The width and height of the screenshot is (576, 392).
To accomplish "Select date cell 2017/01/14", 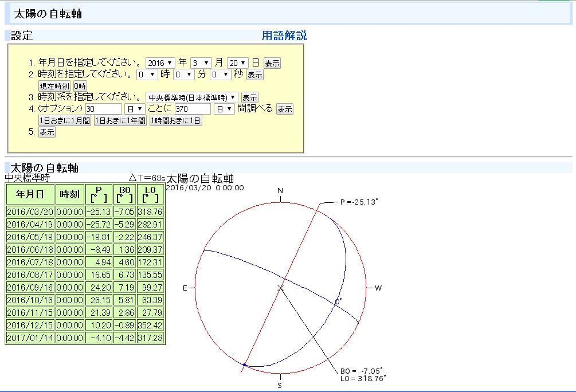I will pyautogui.click(x=30, y=338).
